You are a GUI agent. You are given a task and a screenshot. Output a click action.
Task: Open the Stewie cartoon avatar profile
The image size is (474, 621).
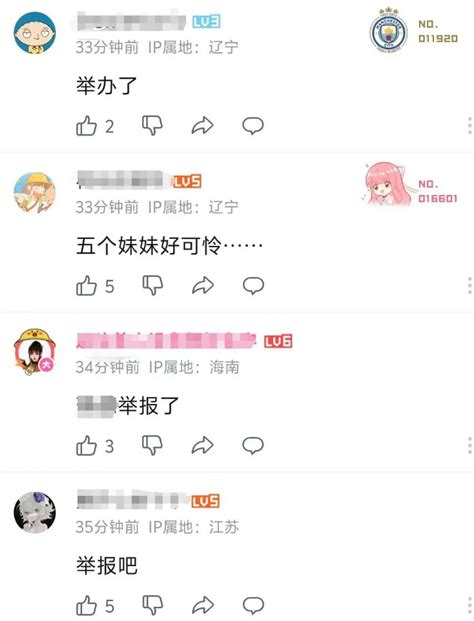coord(35,32)
